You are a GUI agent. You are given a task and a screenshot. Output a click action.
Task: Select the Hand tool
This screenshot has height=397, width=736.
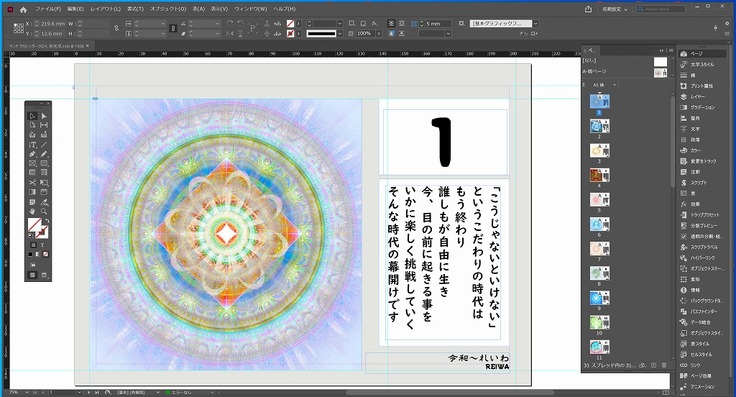click(33, 211)
